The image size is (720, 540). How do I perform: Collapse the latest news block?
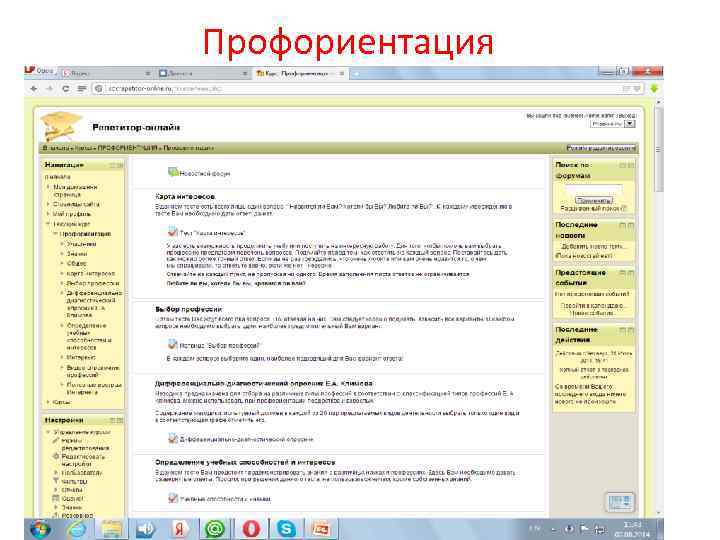pos(623,225)
